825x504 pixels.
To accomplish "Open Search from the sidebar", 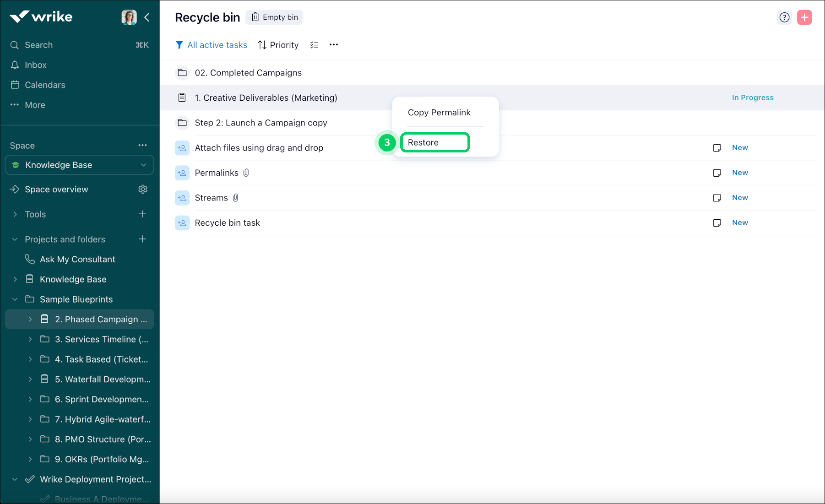I will [38, 45].
